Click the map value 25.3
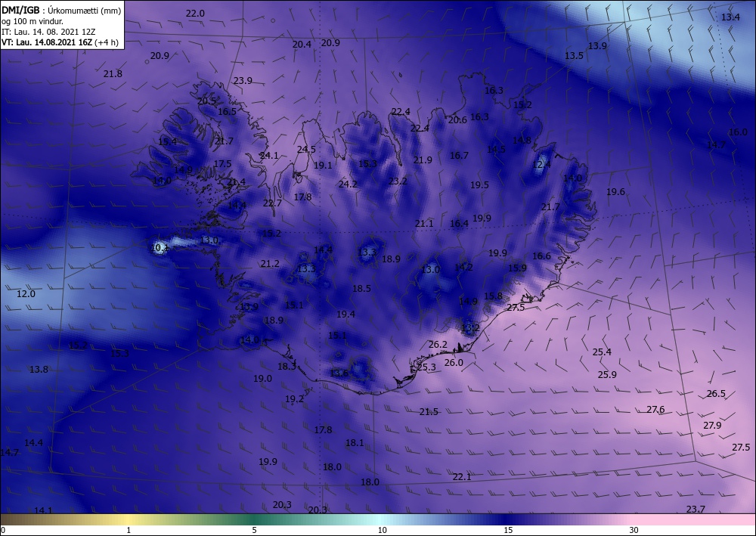The height and width of the screenshot is (536, 756). click(426, 367)
